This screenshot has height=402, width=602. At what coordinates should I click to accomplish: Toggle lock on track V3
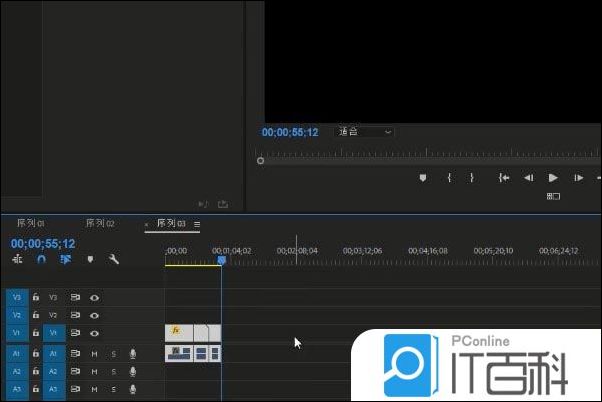[36, 297]
